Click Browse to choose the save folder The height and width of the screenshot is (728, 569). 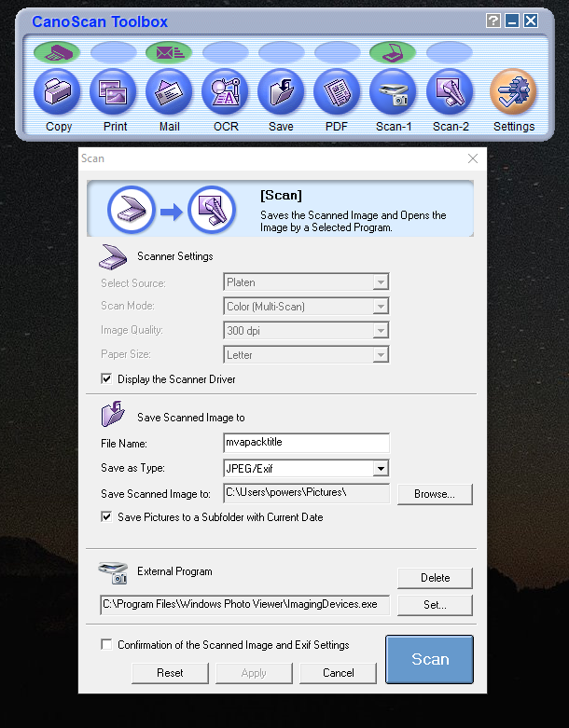click(435, 494)
